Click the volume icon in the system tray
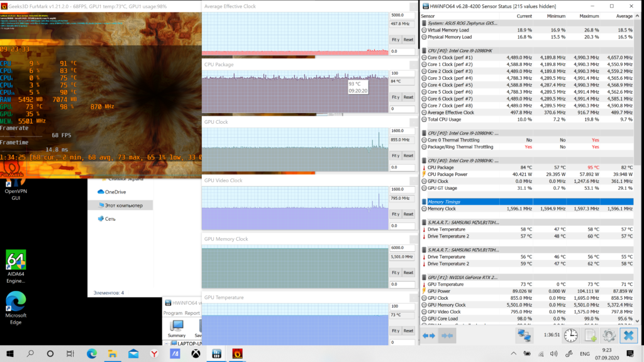This screenshot has width=644, height=362. coord(554,354)
